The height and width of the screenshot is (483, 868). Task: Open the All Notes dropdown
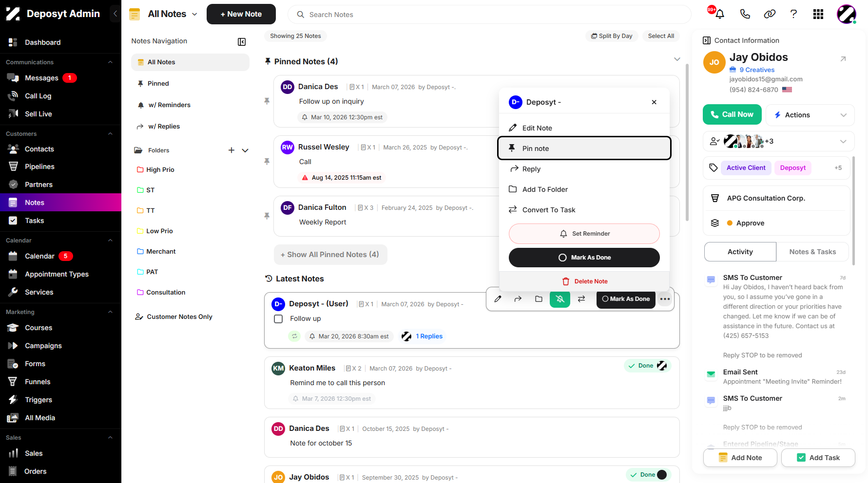(x=173, y=14)
